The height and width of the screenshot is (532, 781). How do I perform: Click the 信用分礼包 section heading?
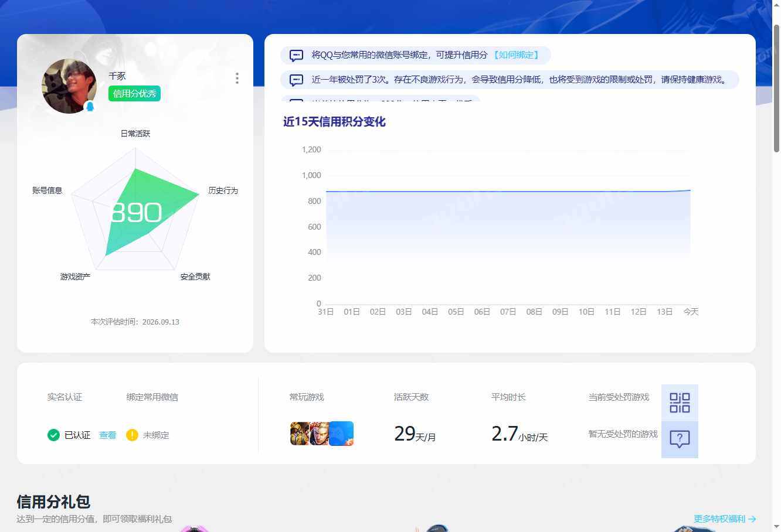click(x=53, y=502)
